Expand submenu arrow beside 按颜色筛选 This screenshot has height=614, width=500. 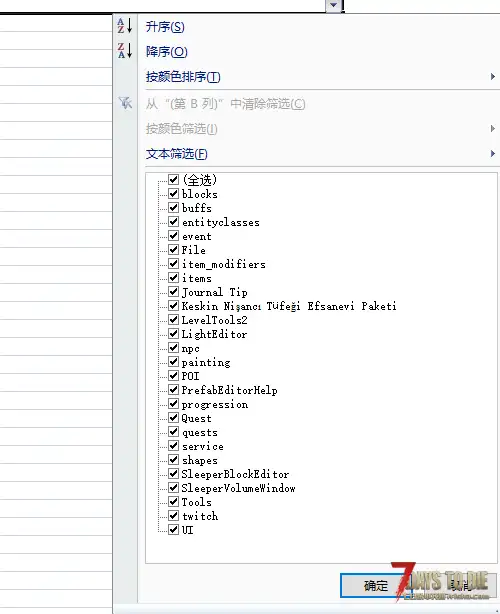(x=493, y=128)
